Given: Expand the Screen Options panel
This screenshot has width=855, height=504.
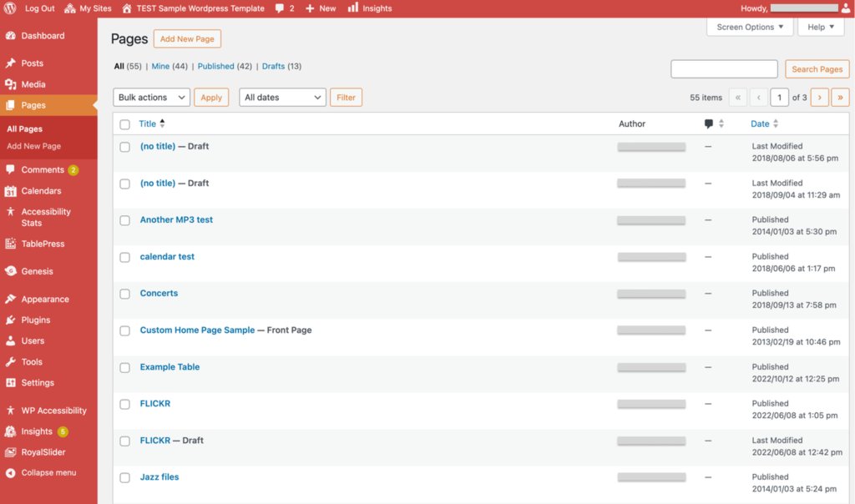Looking at the screenshot, I should pyautogui.click(x=750, y=27).
